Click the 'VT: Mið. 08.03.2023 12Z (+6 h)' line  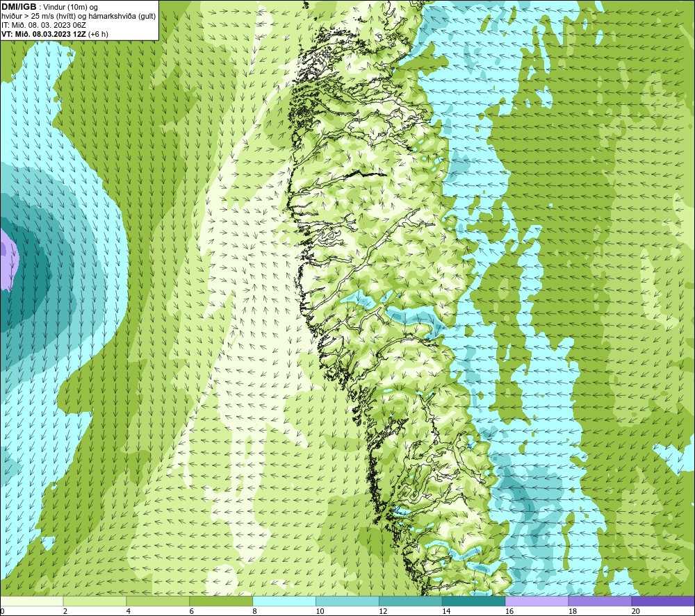[x=54, y=34]
